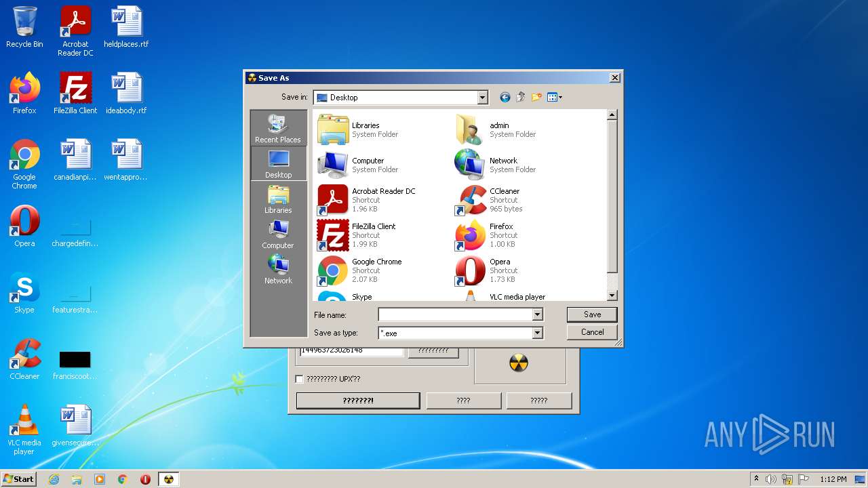Image resolution: width=868 pixels, height=488 pixels.
Task: Select ideabody.rtf desktop file
Action: click(x=126, y=93)
